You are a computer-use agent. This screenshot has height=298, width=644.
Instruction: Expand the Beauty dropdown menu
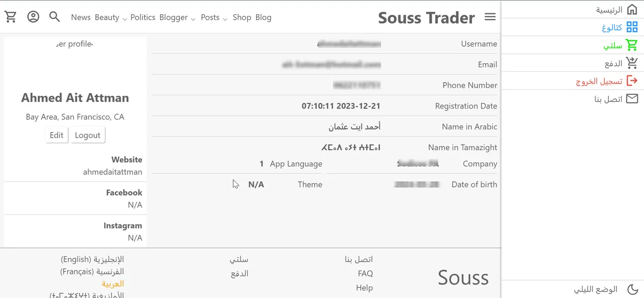(x=110, y=17)
